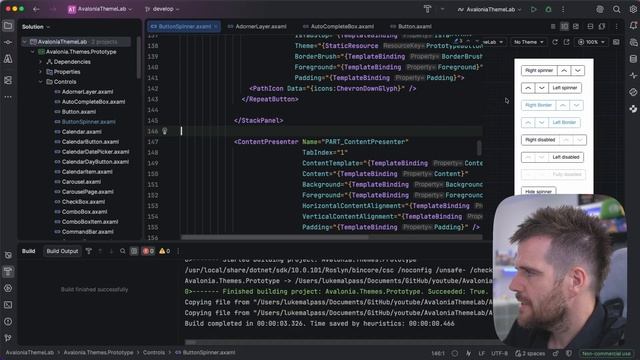Screen dimensions: 640x360
Task: Toggle horizontal split layout of previewer
Action: click(590, 27)
